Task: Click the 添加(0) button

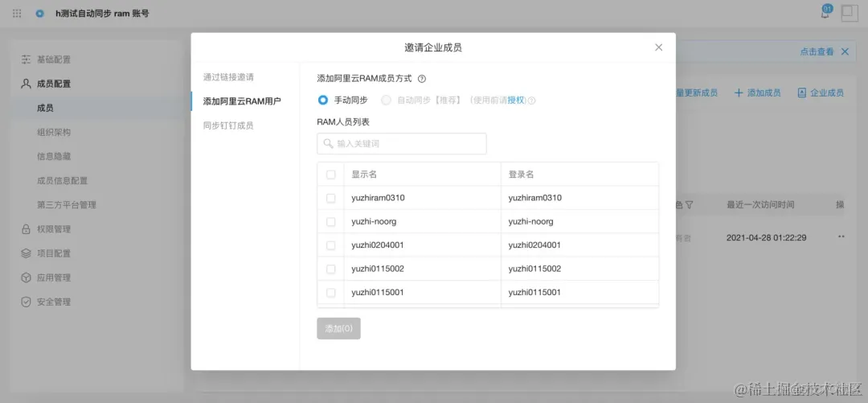Action: tap(339, 329)
